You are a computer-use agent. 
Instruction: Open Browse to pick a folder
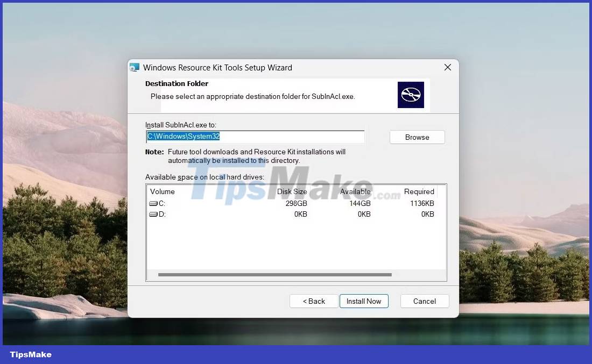point(417,137)
